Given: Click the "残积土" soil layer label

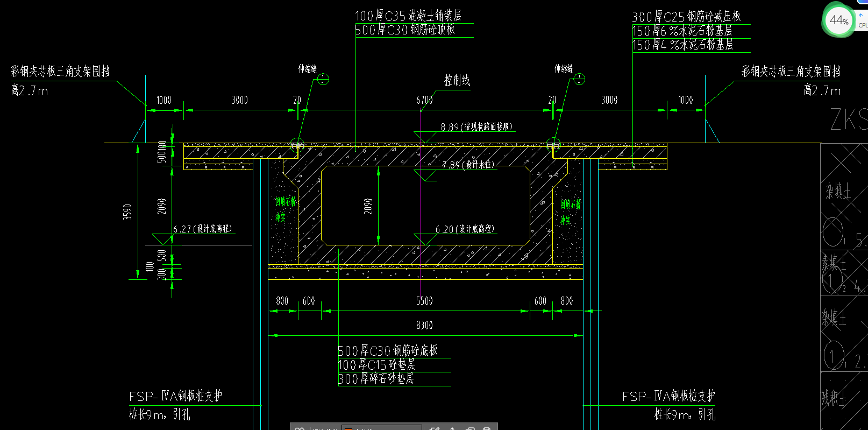Looking at the screenshot, I should (x=834, y=398).
